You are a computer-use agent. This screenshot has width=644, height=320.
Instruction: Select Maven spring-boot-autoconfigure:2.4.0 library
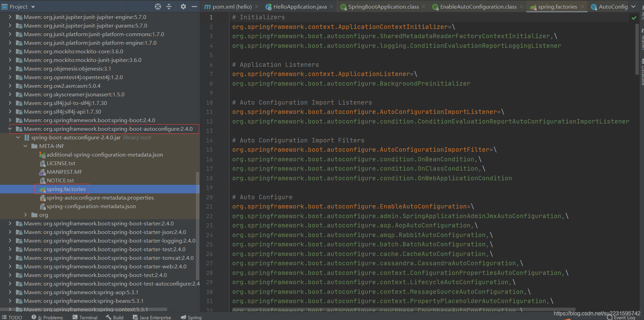coord(108,129)
